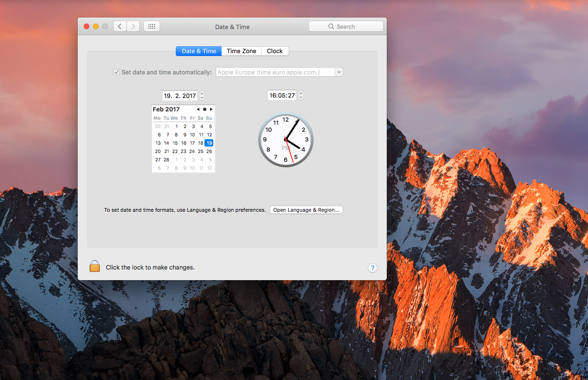Select the Date & Time tab
The height and width of the screenshot is (380, 588).
(x=199, y=51)
